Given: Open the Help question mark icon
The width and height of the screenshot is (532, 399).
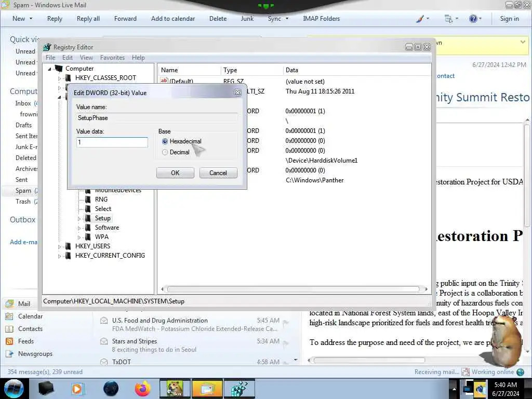Looking at the screenshot, I should click(473, 19).
